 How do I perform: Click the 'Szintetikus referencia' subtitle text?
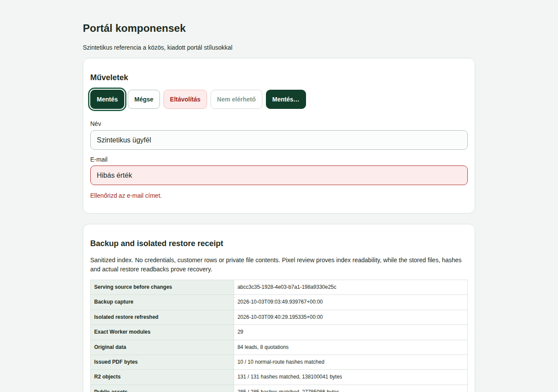click(157, 47)
